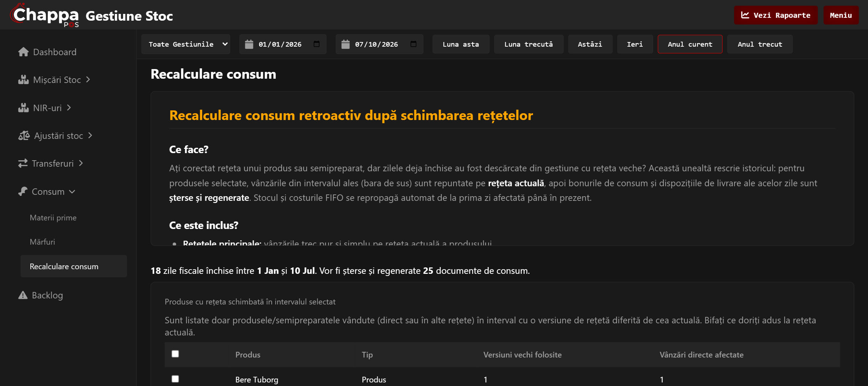Select the Luna trecută date preset

coord(528,44)
